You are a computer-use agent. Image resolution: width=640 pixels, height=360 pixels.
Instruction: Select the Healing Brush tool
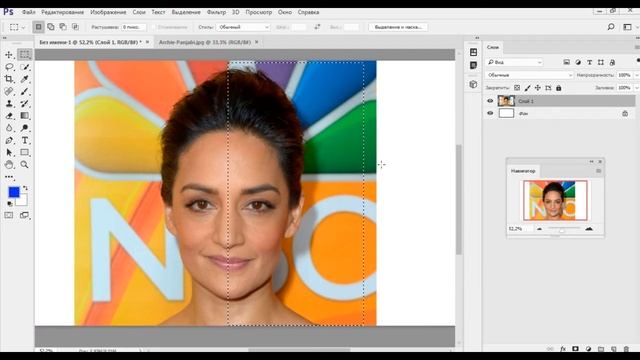click(x=9, y=91)
